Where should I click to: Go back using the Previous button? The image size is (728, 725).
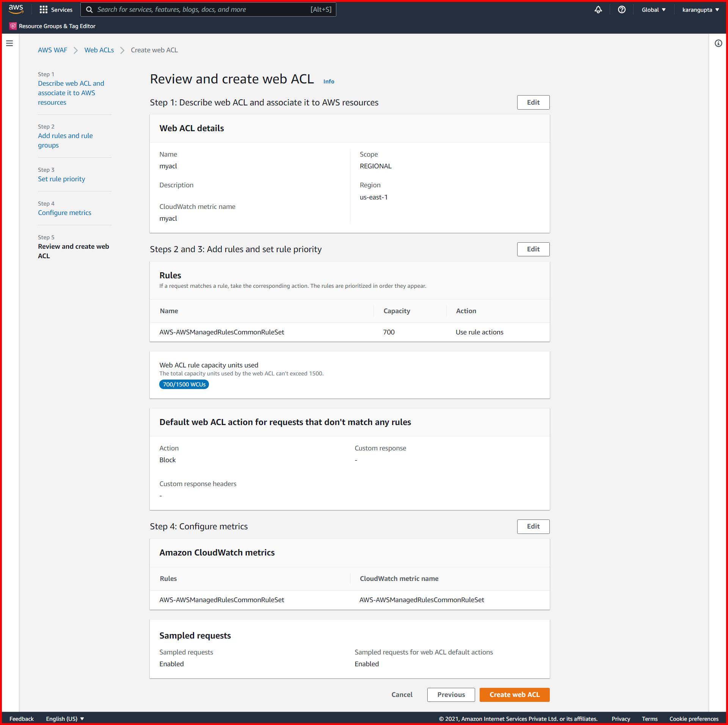pos(451,694)
